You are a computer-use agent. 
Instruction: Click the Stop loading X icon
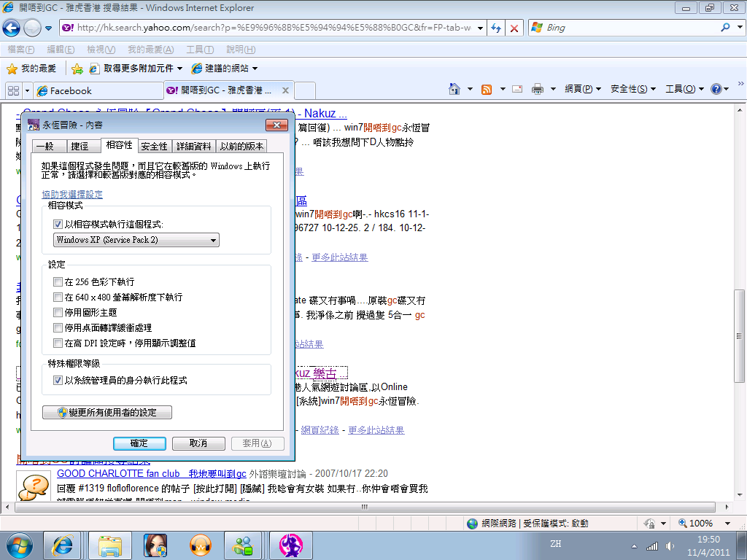514,28
